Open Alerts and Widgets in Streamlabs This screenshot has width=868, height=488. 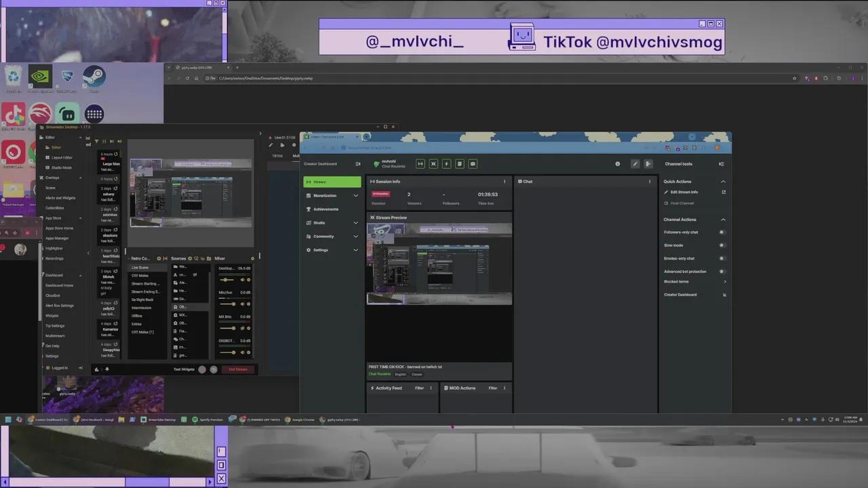60,198
